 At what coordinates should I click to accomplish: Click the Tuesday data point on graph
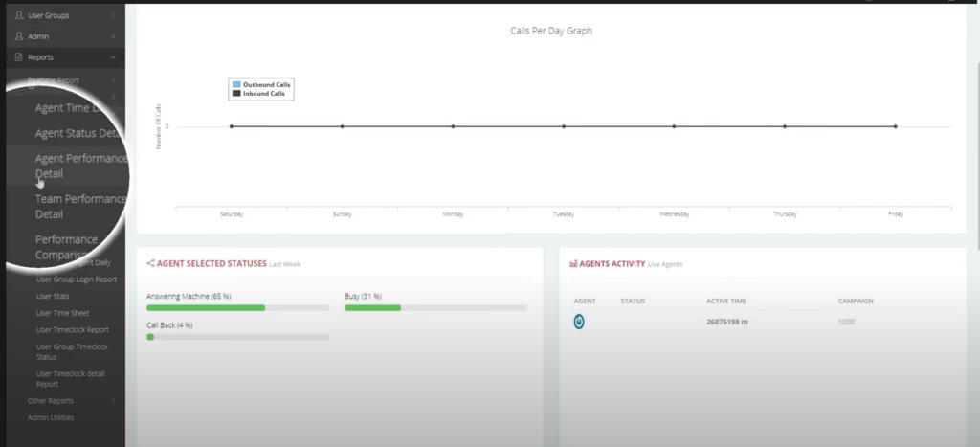563,126
